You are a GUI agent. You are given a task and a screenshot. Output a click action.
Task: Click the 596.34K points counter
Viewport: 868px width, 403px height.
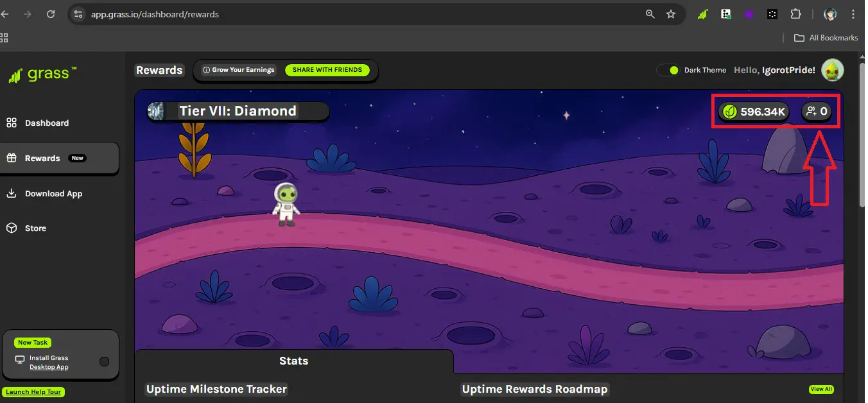pos(755,112)
